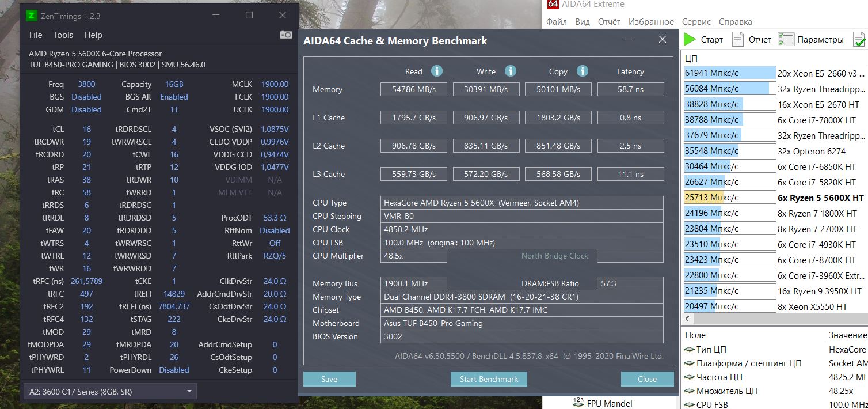
Task: Open the Справка menu in AIDA64
Action: 737,22
